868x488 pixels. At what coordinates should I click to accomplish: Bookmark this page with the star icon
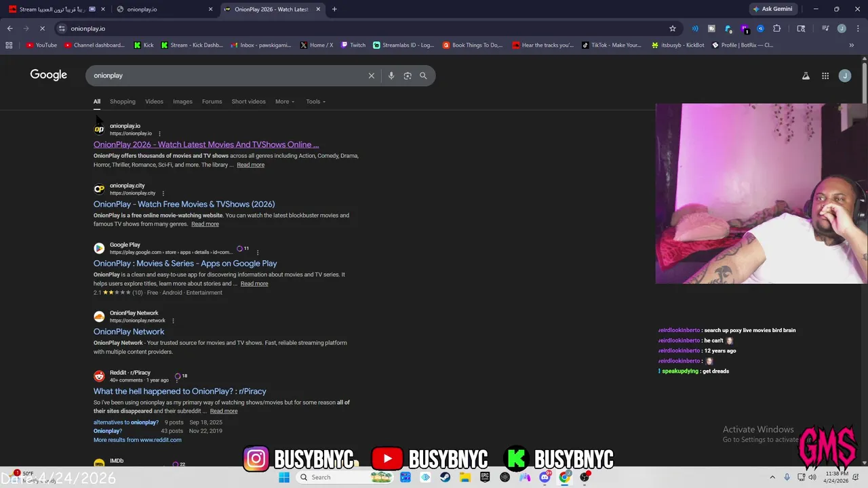[x=673, y=28]
